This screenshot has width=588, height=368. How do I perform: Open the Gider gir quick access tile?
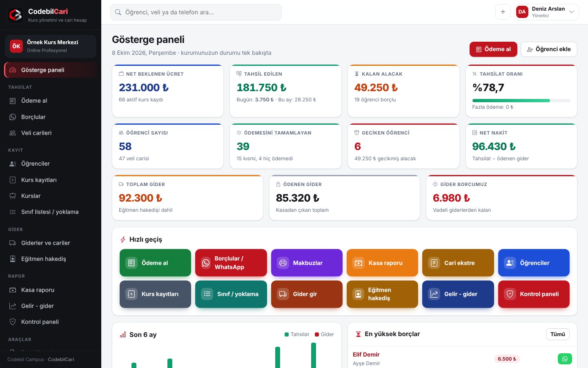[307, 294]
